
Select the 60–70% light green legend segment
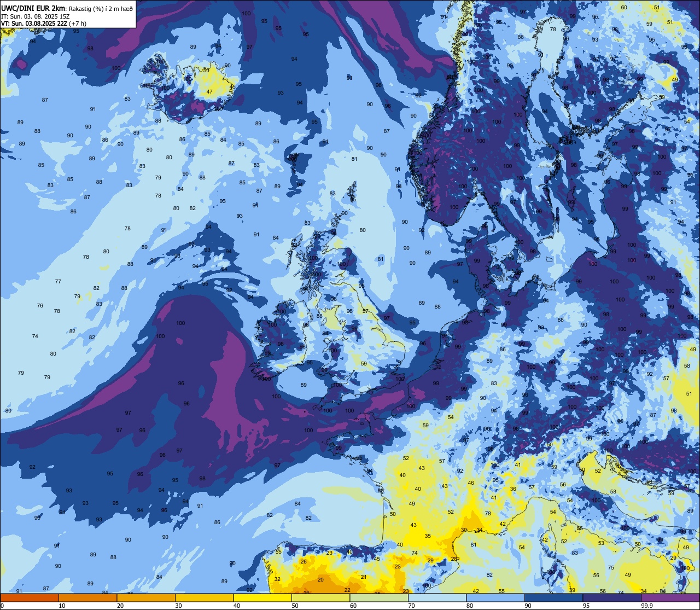tap(379, 597)
